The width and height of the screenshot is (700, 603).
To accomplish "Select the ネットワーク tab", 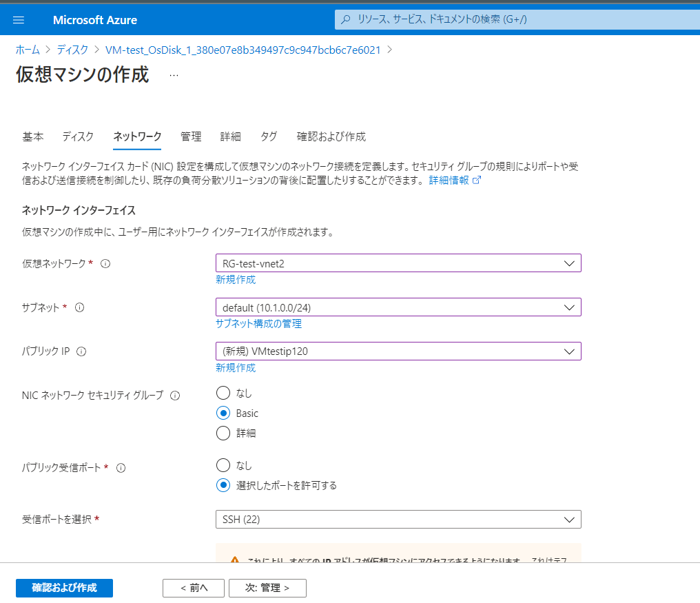I will click(x=137, y=136).
